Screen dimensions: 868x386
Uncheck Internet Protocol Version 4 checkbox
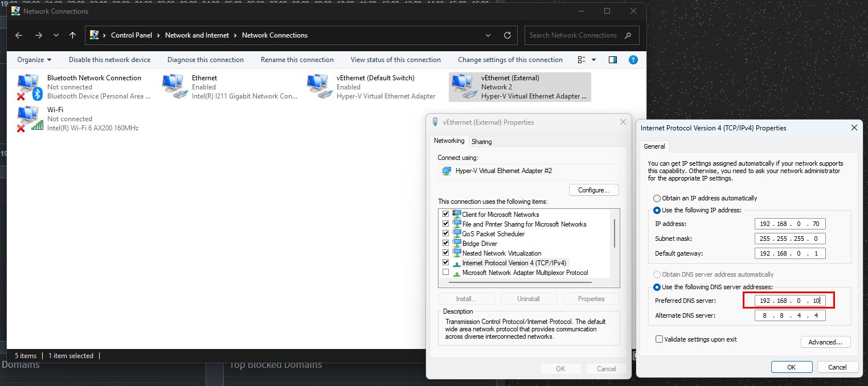coord(446,262)
